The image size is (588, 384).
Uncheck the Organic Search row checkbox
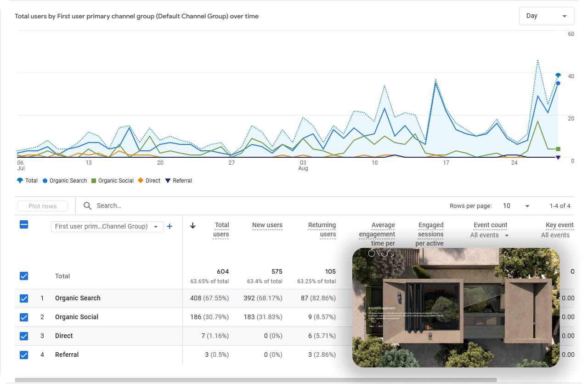pos(24,298)
